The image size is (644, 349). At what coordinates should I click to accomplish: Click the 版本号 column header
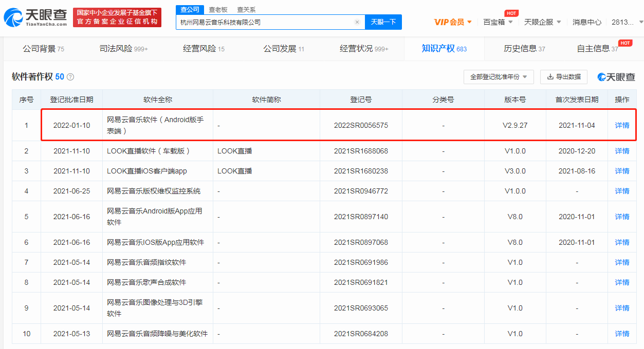tap(515, 100)
